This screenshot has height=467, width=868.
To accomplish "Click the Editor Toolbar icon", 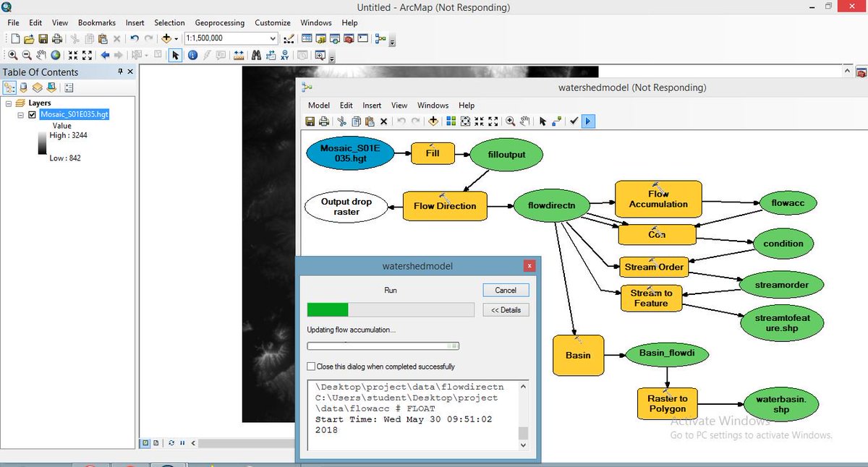I will click(288, 38).
